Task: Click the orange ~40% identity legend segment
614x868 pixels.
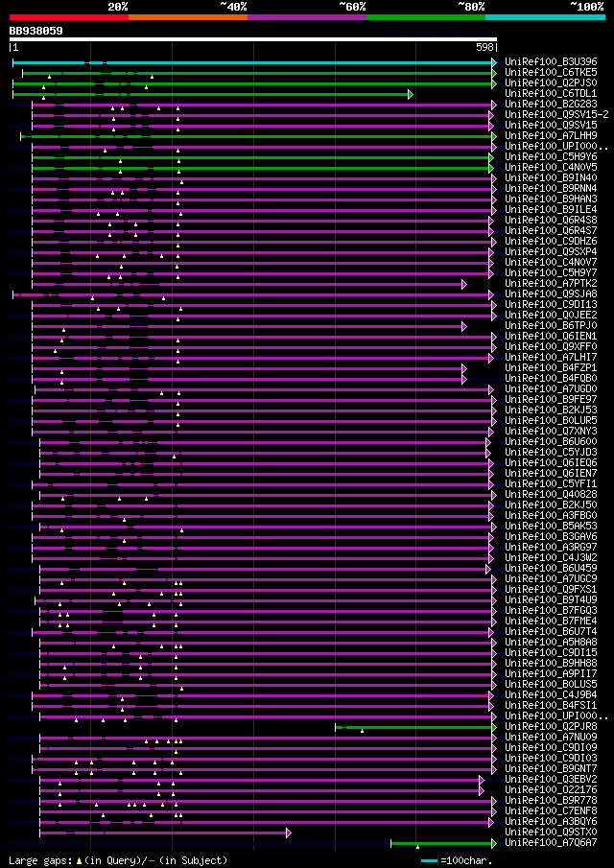Action: (188, 17)
